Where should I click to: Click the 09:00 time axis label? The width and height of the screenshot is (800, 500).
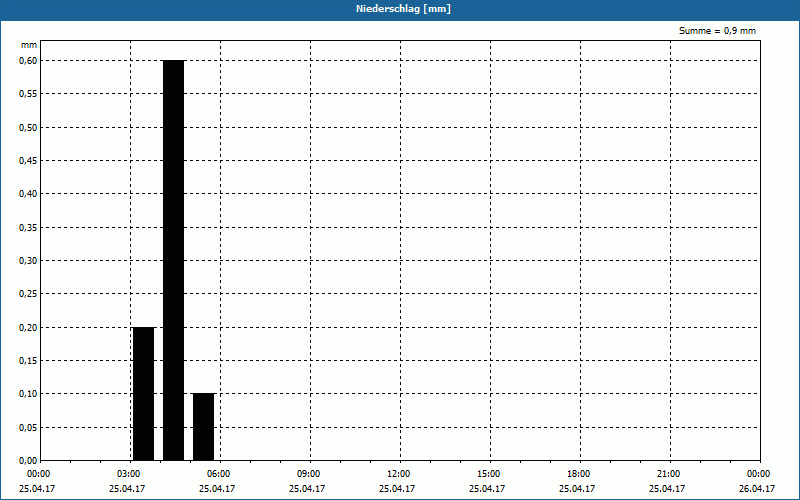(309, 474)
